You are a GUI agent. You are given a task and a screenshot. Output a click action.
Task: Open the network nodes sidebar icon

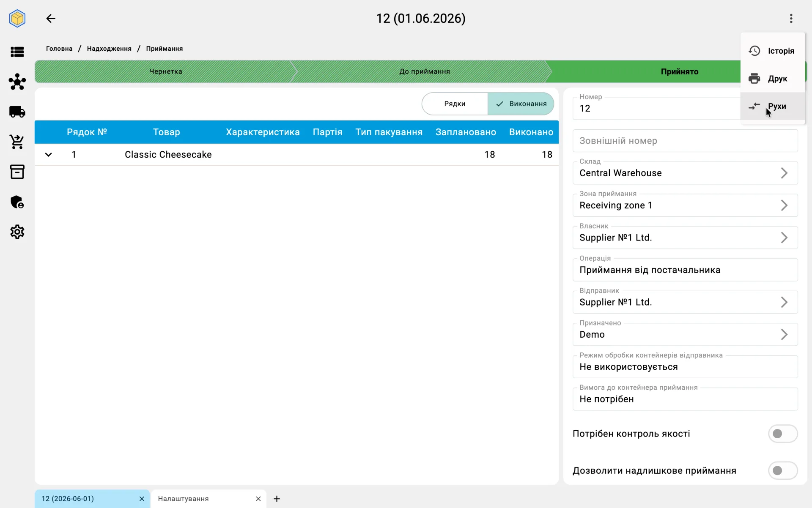[17, 82]
